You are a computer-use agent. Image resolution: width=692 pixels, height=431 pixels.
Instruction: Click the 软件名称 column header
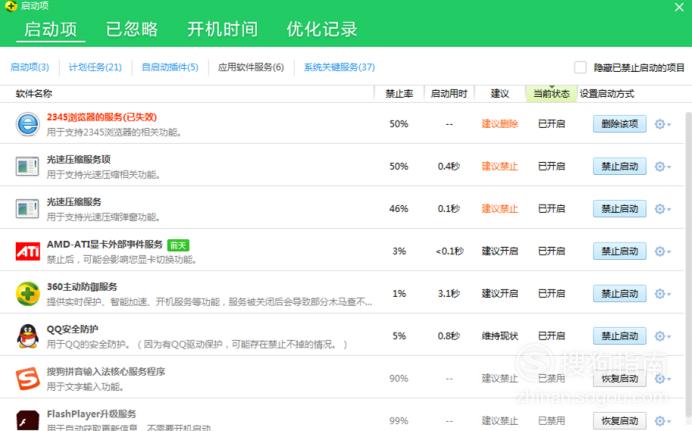click(x=34, y=94)
